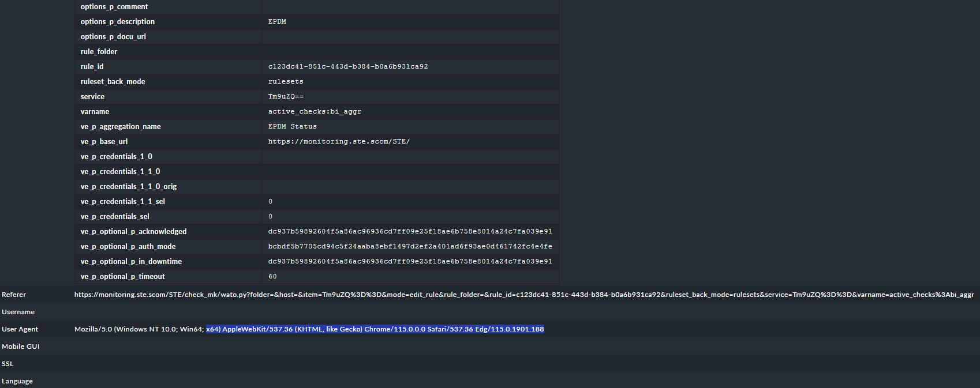Viewport: 980px width, 388px height.
Task: Click the ve_p_credentials_sel label
Action: click(115, 217)
